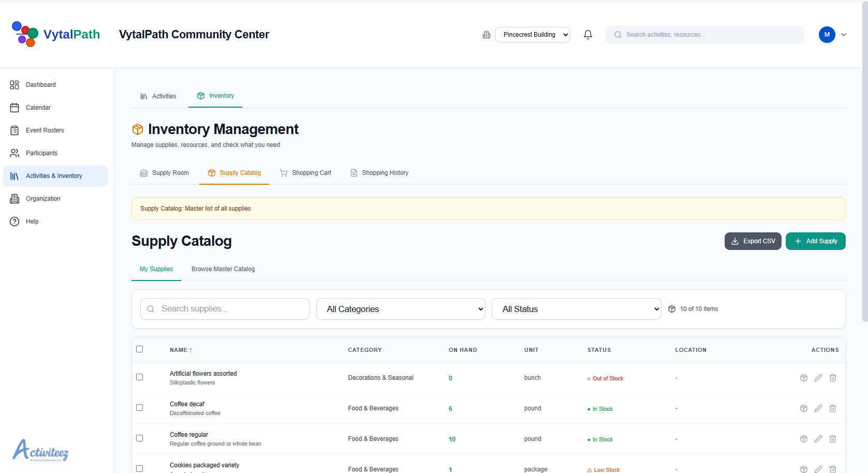The image size is (868, 473).
Task: Click the Add Supply button
Action: (x=816, y=241)
